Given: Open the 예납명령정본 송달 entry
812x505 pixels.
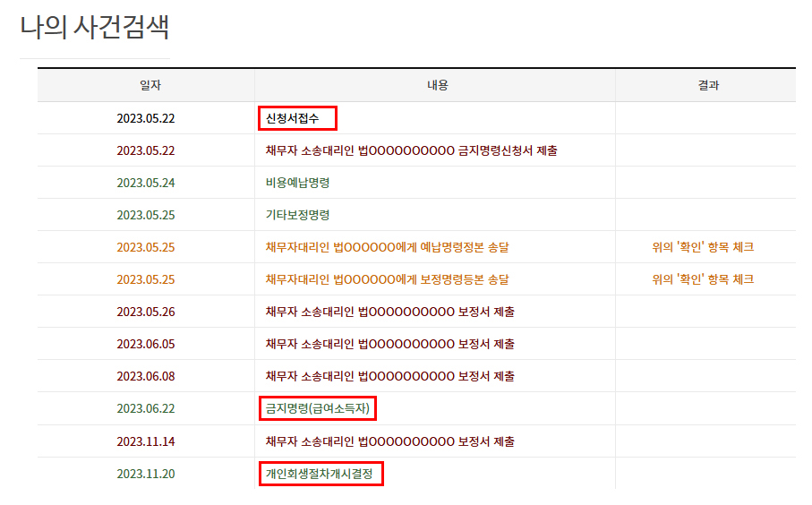Looking at the screenshot, I should (393, 247).
